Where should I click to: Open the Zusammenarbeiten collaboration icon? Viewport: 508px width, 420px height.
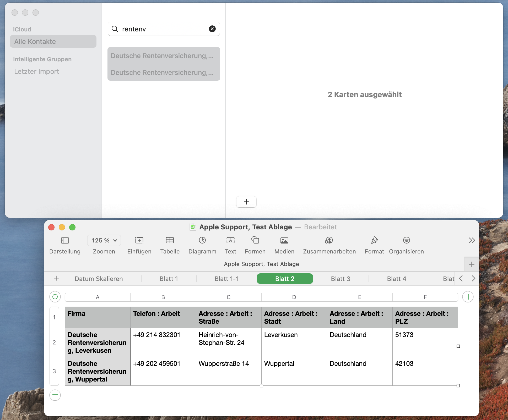coord(329,240)
